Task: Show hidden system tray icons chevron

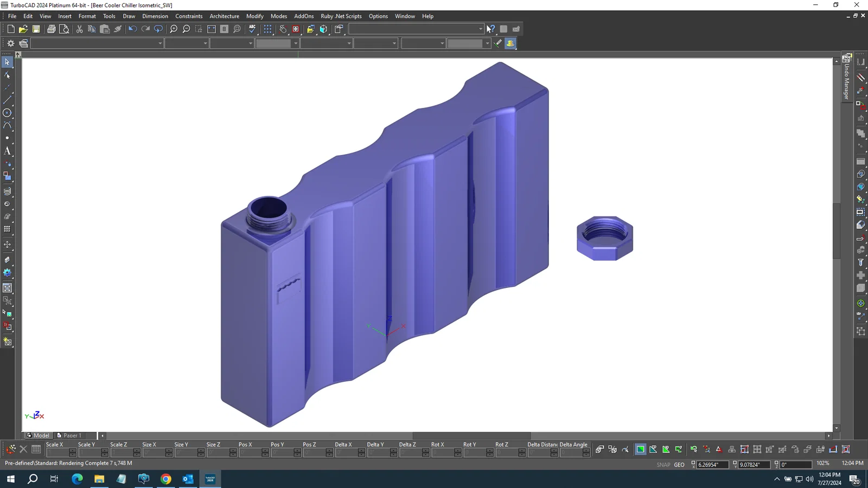Action: coord(777,479)
